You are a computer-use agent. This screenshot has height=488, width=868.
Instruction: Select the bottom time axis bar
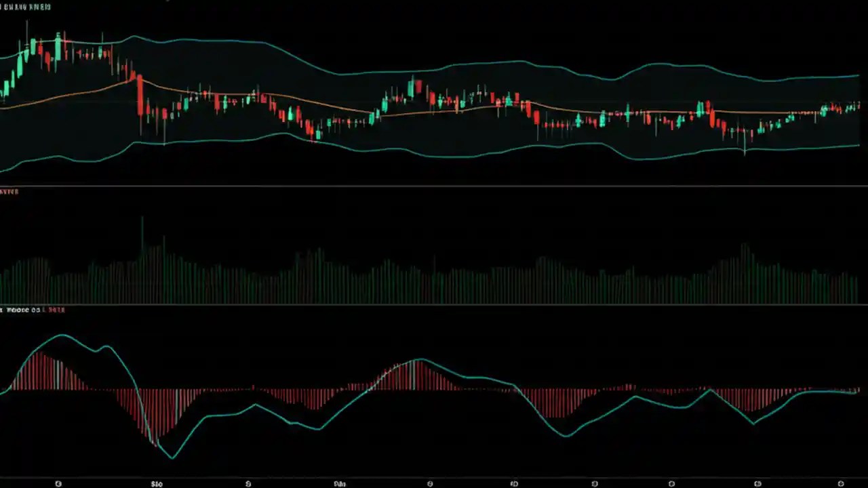click(434, 483)
